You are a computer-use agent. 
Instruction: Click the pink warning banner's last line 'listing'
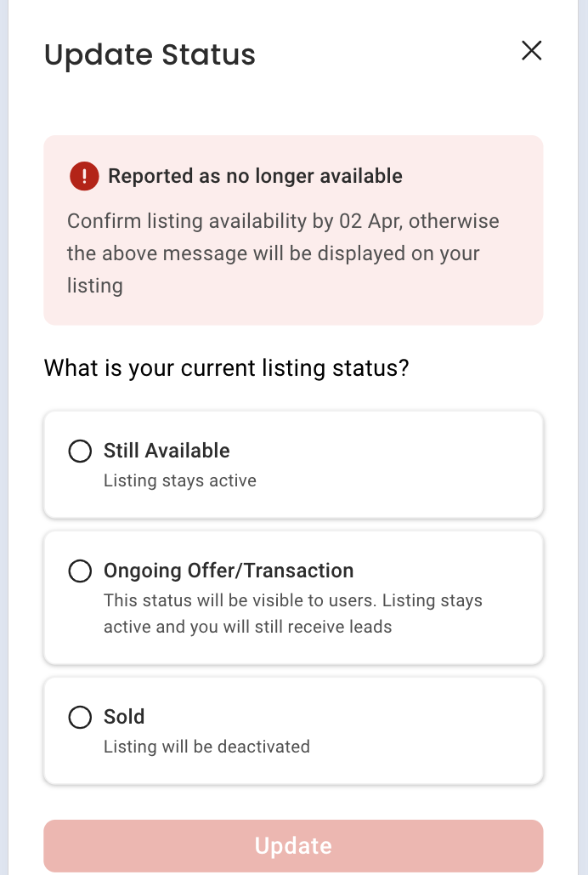tap(95, 286)
